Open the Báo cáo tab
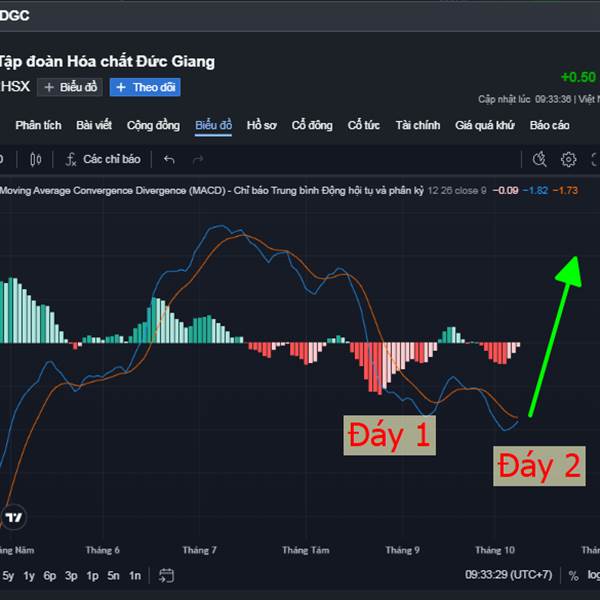Screen dimensions: 600x600 pos(549,126)
